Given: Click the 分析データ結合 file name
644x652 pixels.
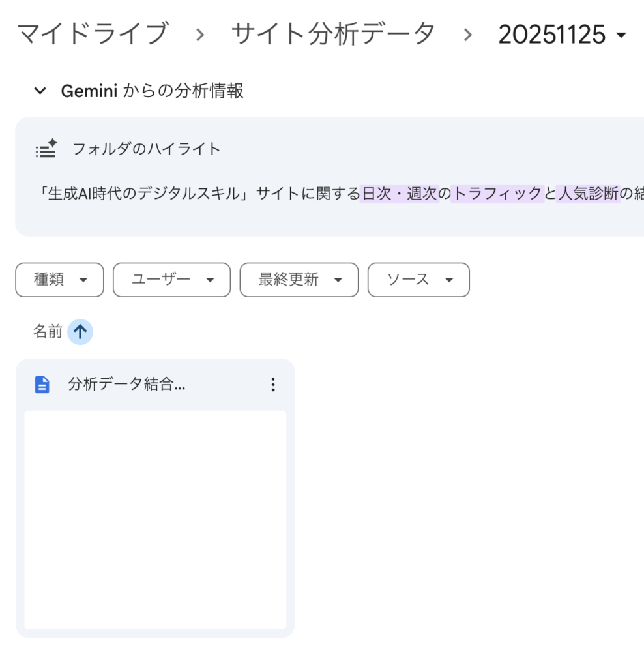Looking at the screenshot, I should (127, 385).
